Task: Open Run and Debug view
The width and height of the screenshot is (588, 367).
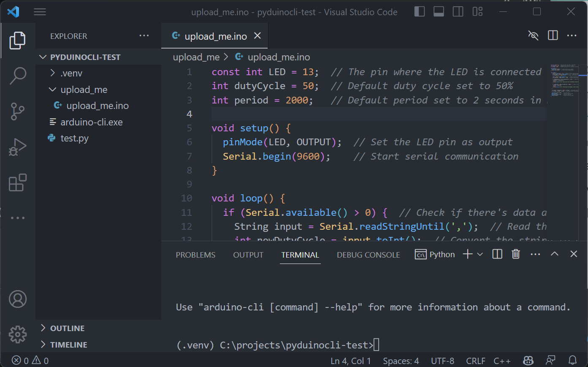Action: point(17,147)
